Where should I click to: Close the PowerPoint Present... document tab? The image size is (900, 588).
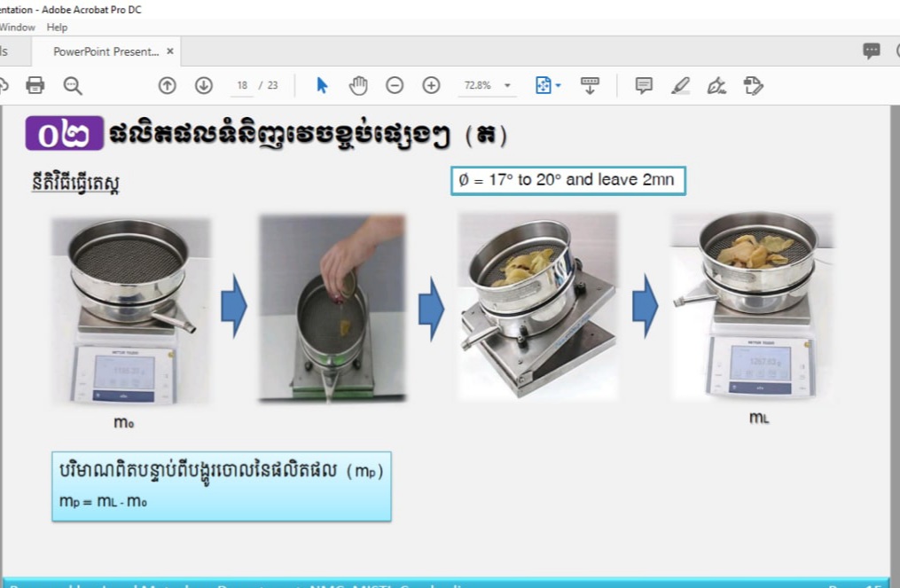point(170,51)
